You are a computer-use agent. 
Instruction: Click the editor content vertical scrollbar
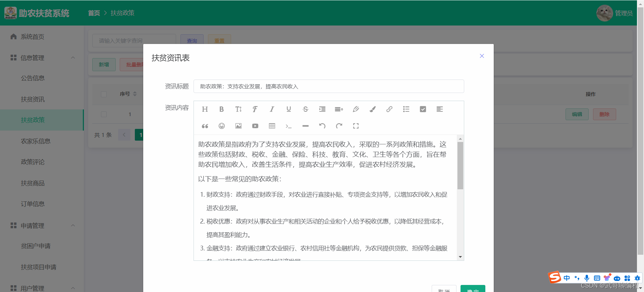(x=460, y=165)
